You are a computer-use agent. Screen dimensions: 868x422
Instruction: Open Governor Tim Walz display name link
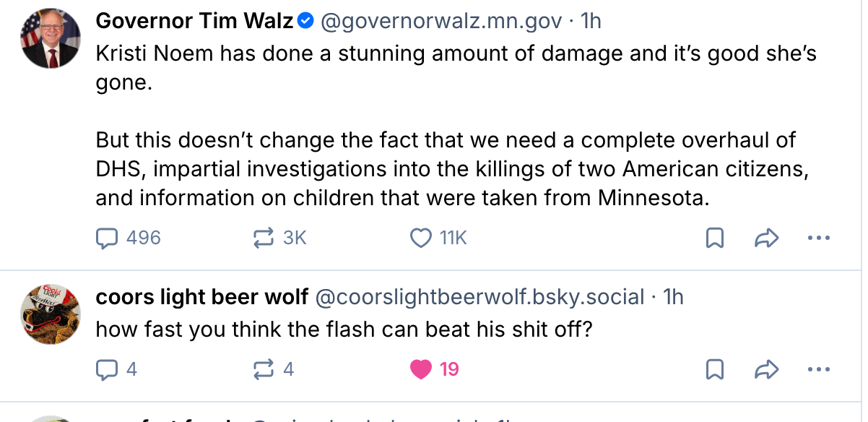point(195,22)
